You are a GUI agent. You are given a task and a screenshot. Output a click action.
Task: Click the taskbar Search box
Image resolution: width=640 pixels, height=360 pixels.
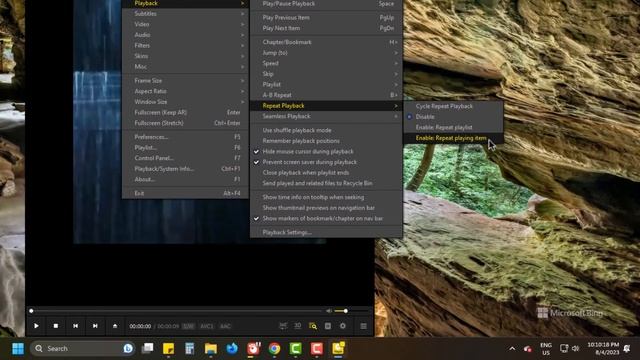click(83, 349)
